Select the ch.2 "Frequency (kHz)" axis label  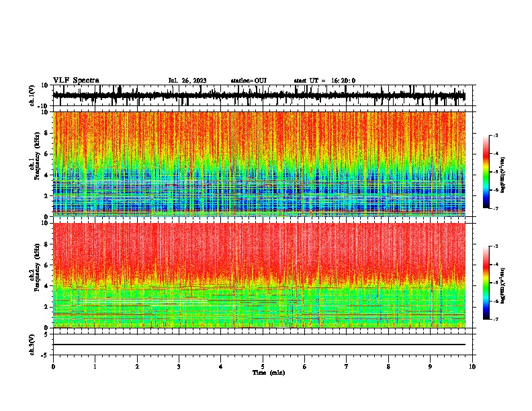coord(37,267)
